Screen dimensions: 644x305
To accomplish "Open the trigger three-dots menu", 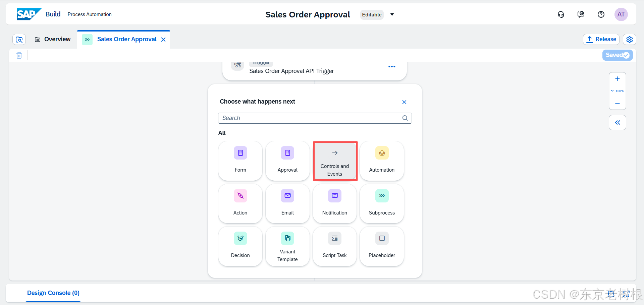I will [392, 66].
